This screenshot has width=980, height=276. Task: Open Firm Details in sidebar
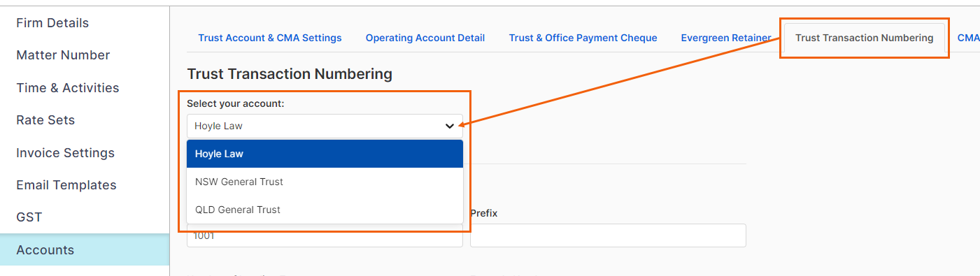[52, 23]
